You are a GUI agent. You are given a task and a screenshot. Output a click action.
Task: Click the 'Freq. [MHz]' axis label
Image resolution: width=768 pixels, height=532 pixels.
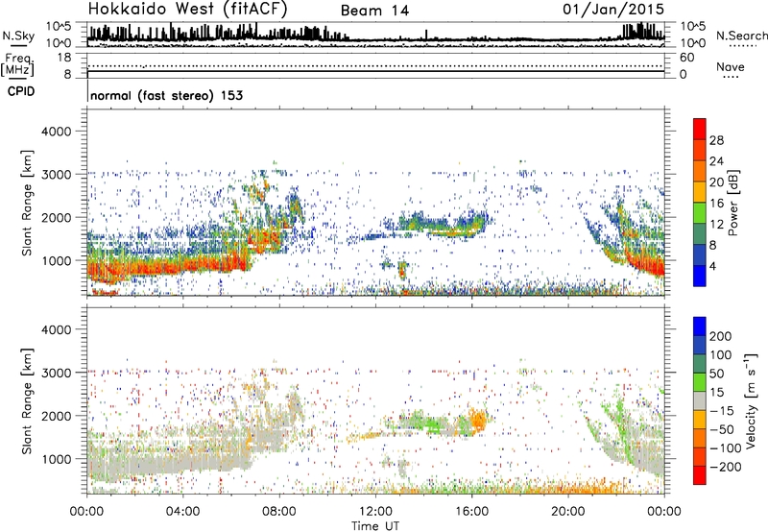pos(17,64)
